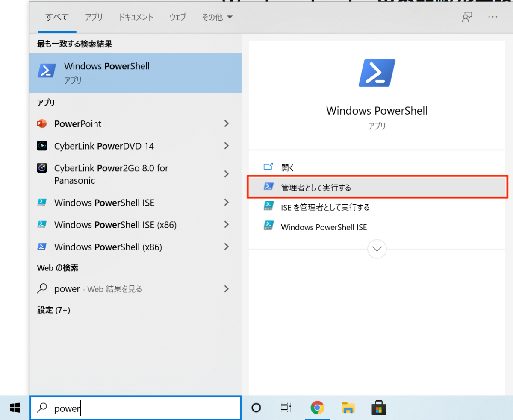Launch Google Chrome from the taskbar

point(317,408)
